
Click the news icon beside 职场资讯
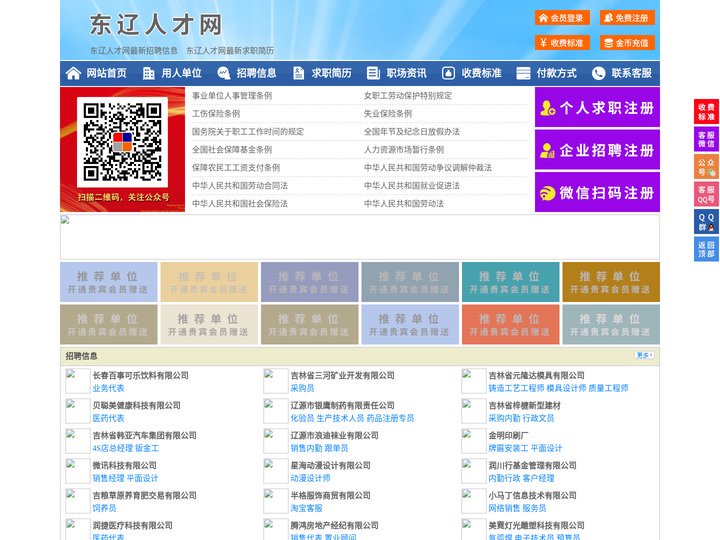(x=373, y=73)
